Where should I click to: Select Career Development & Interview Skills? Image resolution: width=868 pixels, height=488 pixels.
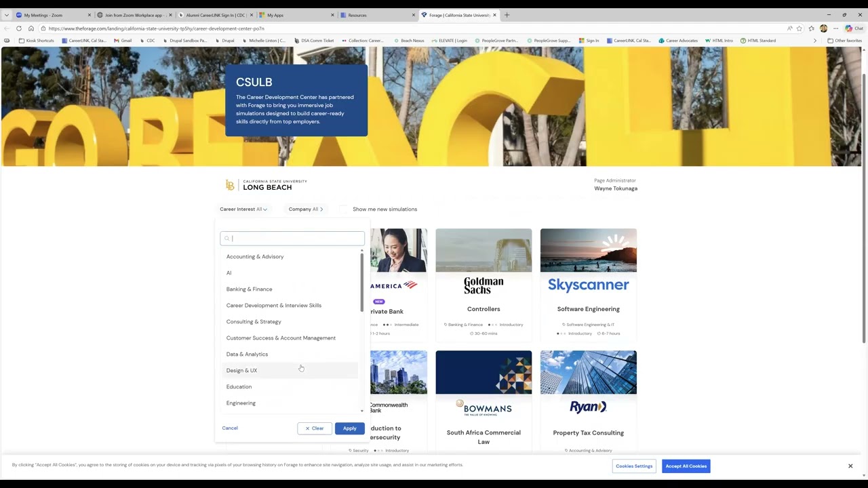(290, 306)
